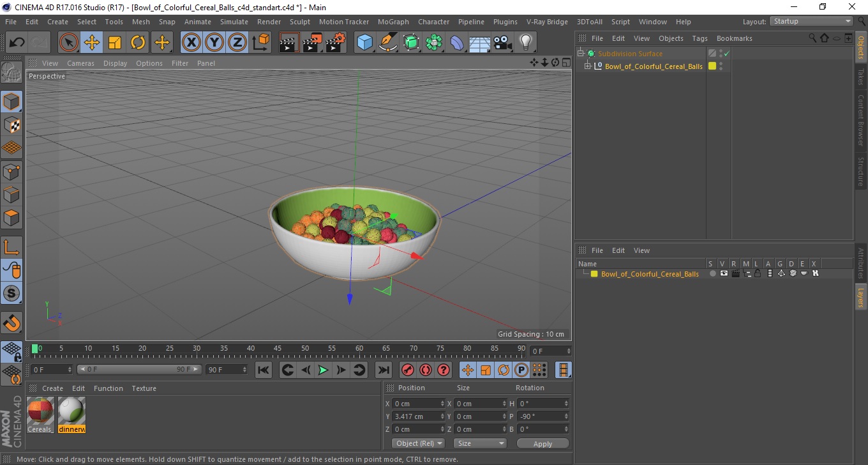Viewport: 868px width, 465px height.
Task: Open Object (Rel) coordinate dropdown
Action: pos(419,443)
